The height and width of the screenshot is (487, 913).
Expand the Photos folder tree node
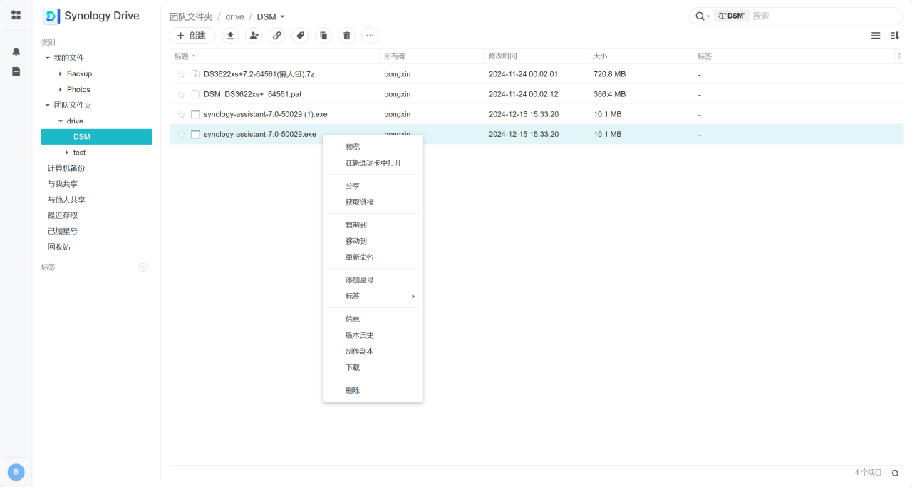pyautogui.click(x=60, y=89)
